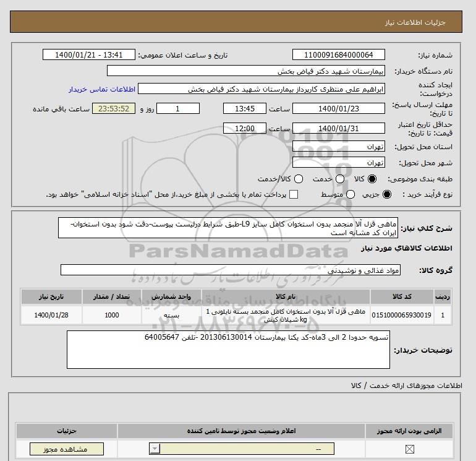
Task: Select the جزیی purchase type radio
Action: (x=387, y=194)
